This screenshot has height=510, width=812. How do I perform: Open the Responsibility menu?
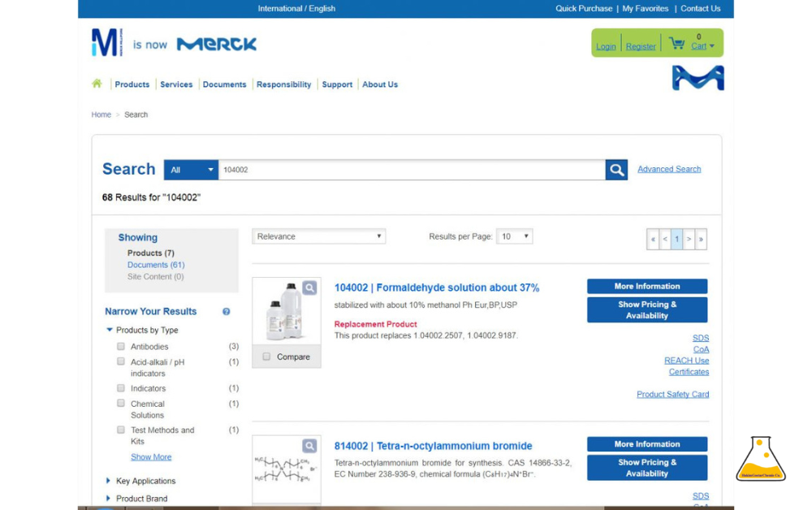[283, 84]
